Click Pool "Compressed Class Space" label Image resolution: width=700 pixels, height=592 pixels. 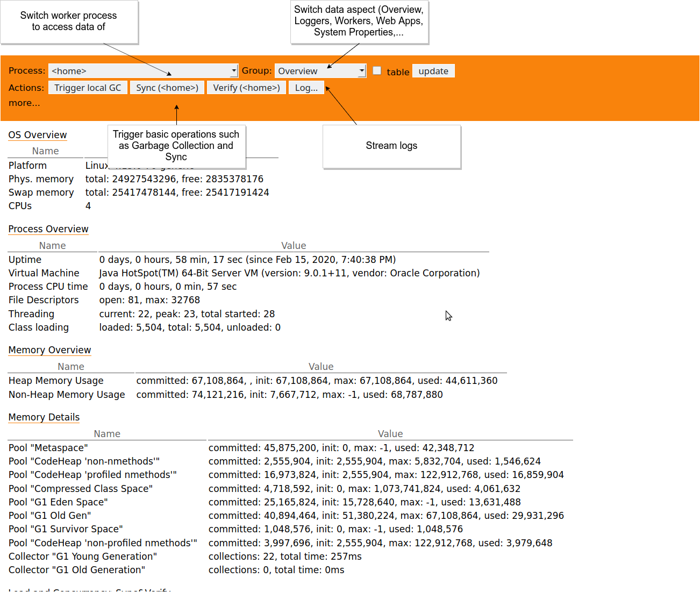[81, 489]
